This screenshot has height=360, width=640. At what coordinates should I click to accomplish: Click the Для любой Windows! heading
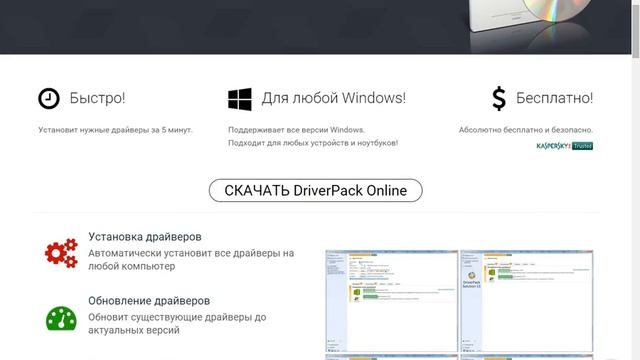tap(333, 98)
